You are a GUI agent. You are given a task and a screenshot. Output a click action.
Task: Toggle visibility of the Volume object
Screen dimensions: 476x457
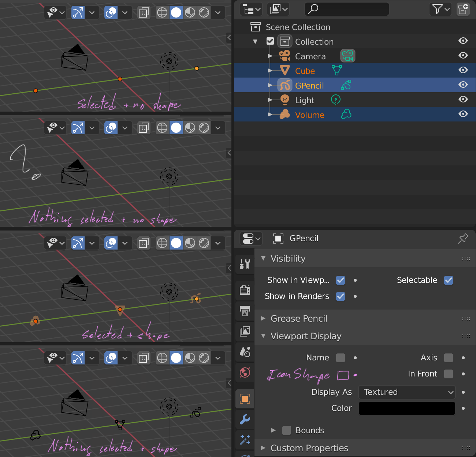tap(463, 114)
